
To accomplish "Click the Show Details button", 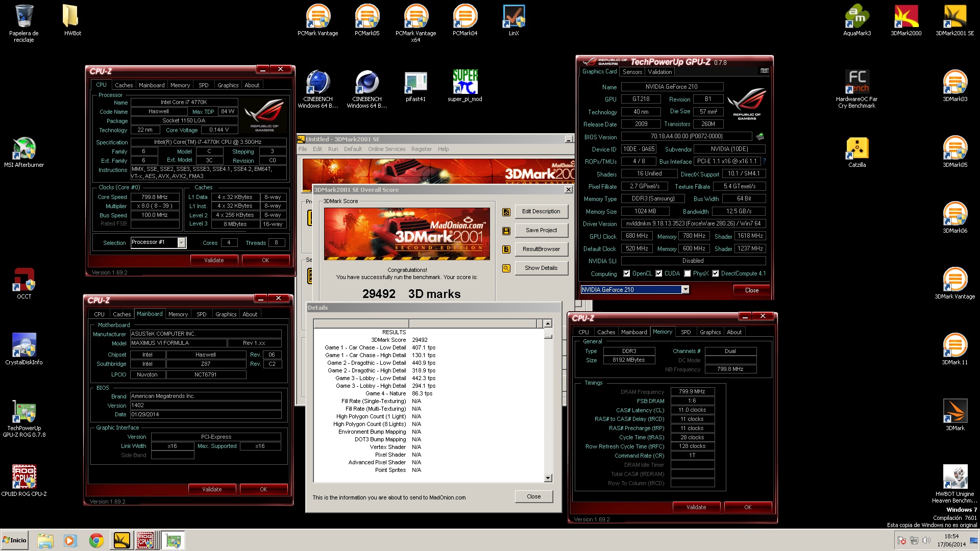I will coord(541,268).
